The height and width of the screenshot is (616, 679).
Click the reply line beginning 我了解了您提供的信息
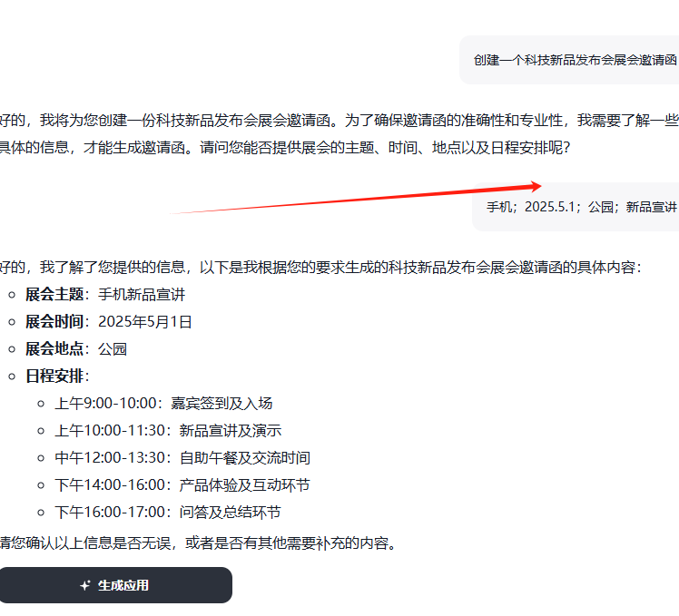click(318, 268)
